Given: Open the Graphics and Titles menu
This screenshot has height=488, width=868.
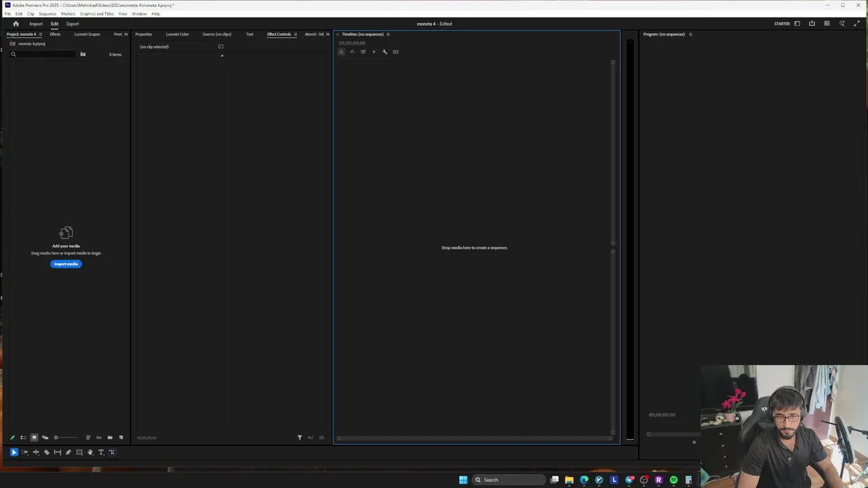Looking at the screenshot, I should tap(97, 14).
